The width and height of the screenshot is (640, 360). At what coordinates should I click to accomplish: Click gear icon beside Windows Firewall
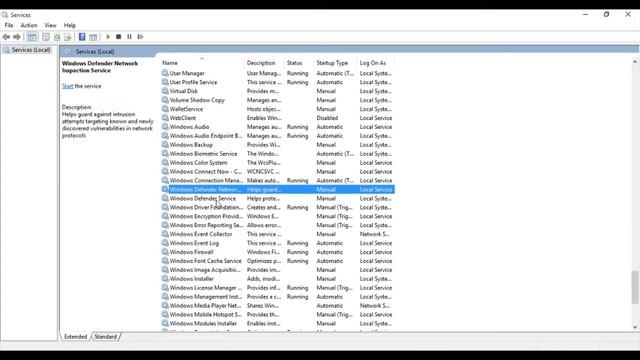(x=165, y=252)
